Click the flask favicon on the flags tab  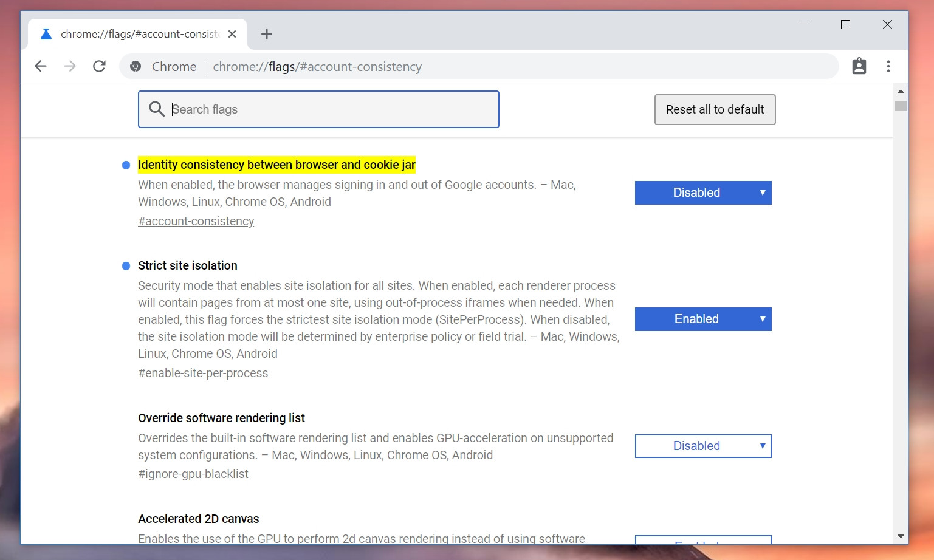[x=46, y=34]
